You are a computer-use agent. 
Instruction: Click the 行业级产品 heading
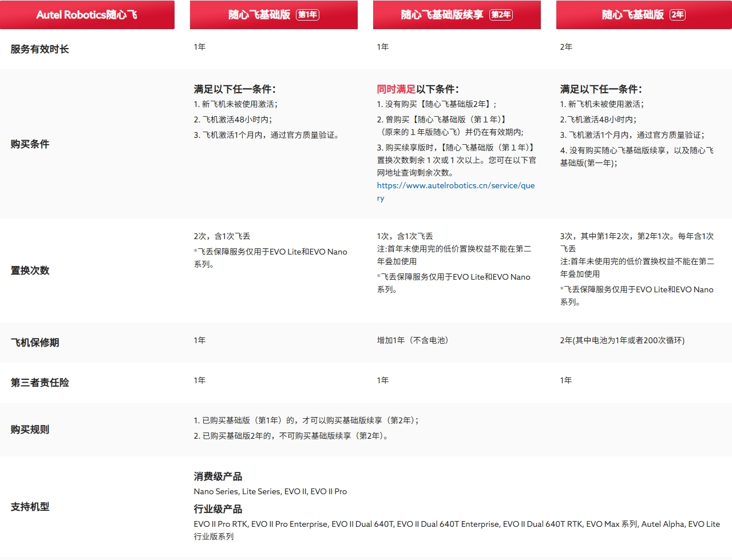pos(217,509)
